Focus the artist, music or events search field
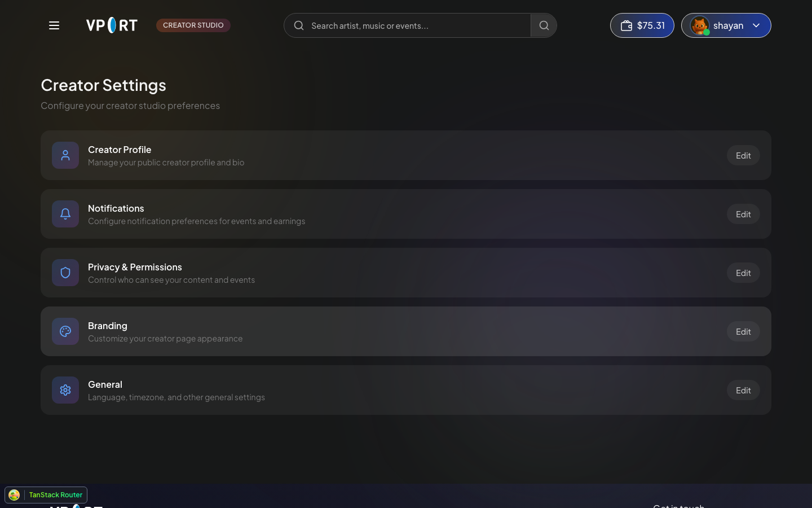Image resolution: width=812 pixels, height=508 pixels. click(x=407, y=25)
